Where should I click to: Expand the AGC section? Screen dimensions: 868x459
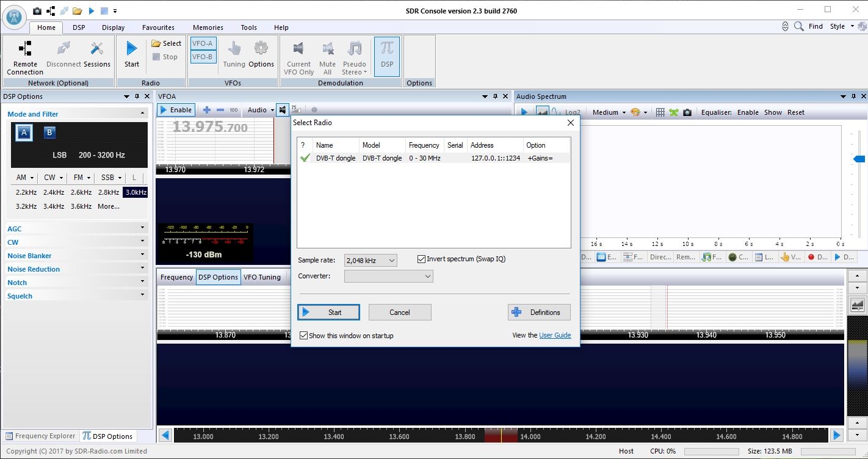[x=76, y=228]
